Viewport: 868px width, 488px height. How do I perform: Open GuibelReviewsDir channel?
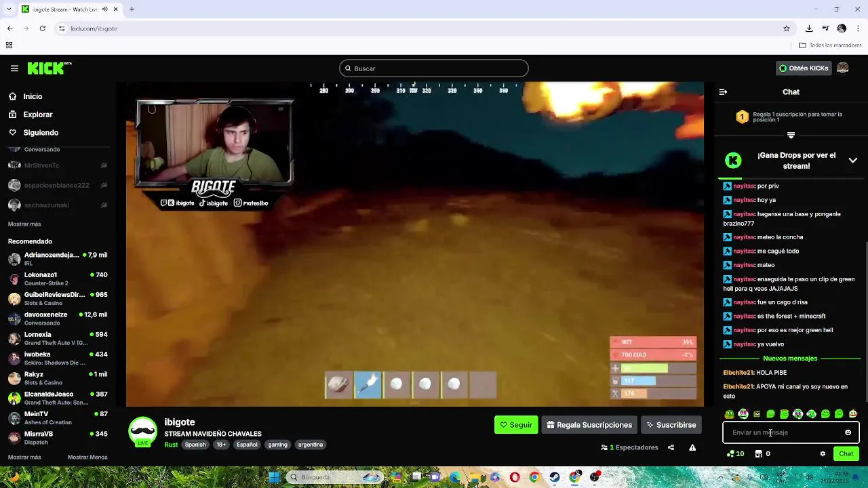pos(58,298)
